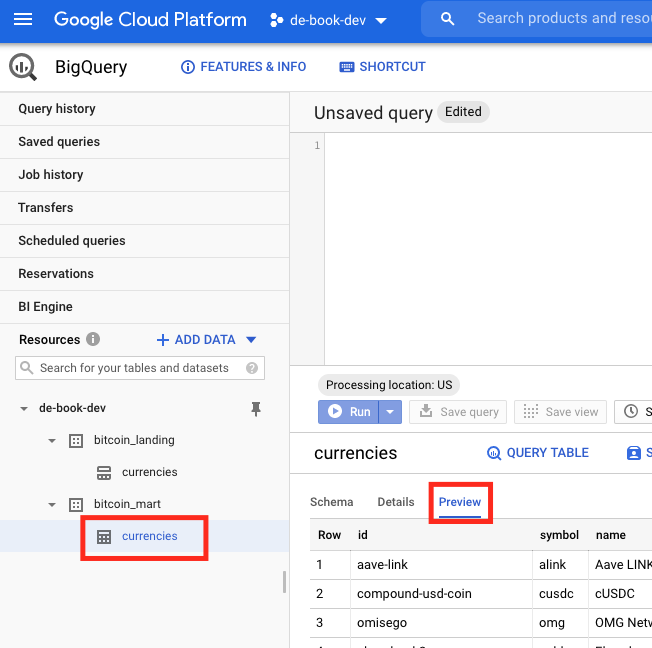Click the search magnifier icon in top bar
The image size is (652, 648).
[x=447, y=19]
